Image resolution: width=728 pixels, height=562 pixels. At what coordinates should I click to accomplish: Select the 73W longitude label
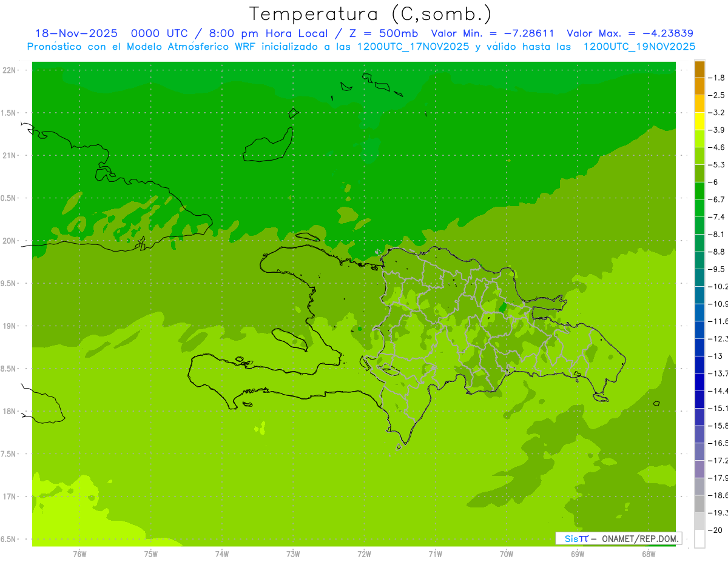tap(293, 554)
